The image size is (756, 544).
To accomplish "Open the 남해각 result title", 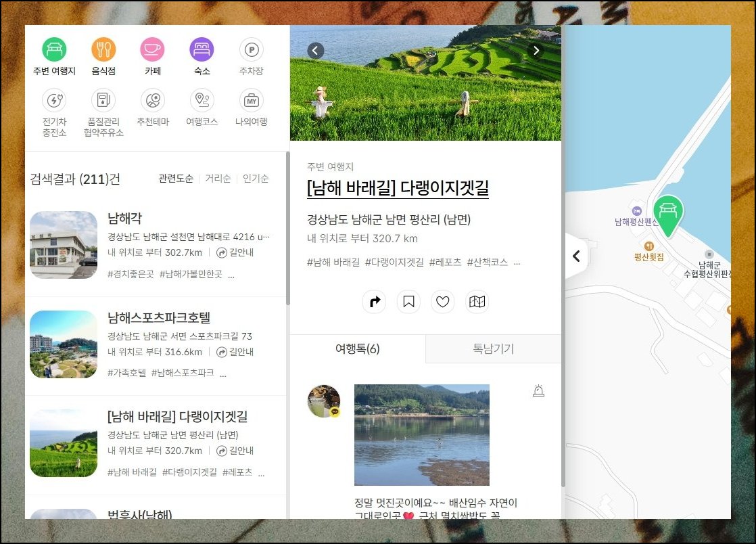I will click(125, 218).
